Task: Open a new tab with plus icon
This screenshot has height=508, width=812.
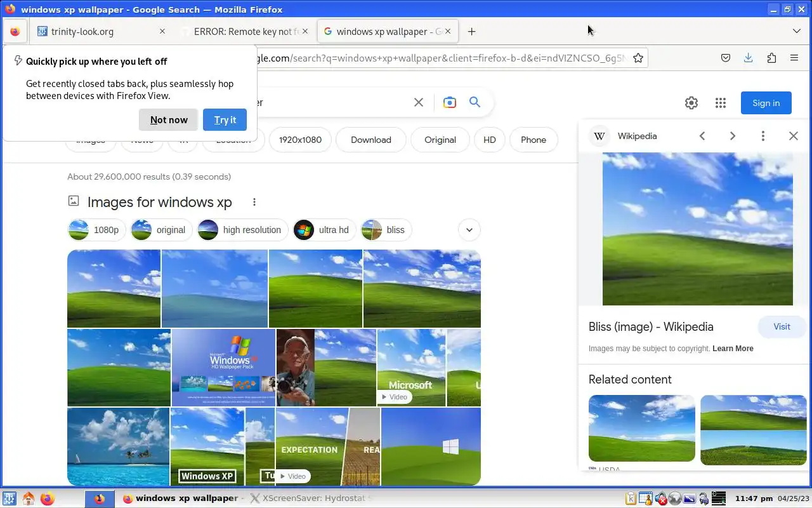Action: pos(471,31)
